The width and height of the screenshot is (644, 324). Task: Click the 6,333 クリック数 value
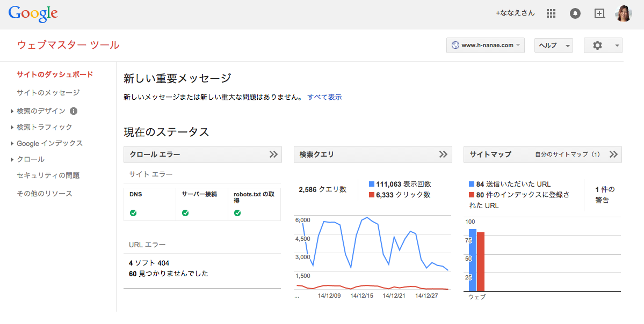pos(403,195)
